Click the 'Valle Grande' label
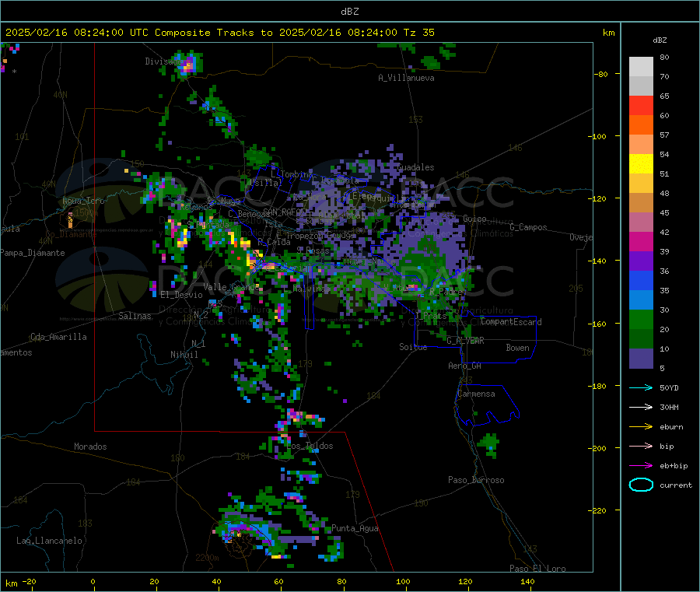 coord(232,287)
